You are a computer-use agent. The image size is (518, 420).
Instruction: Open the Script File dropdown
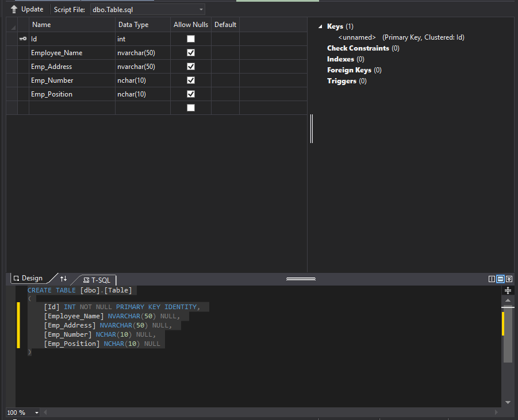199,9
